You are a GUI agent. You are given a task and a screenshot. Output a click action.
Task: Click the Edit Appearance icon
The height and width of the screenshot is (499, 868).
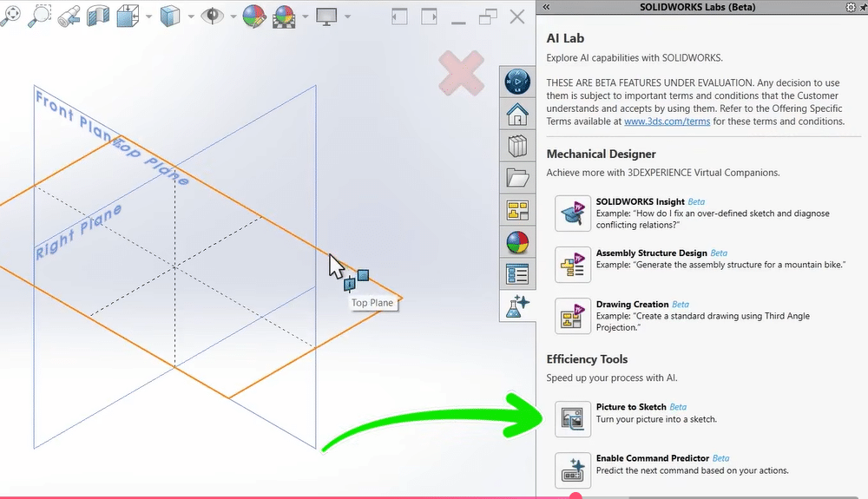tap(254, 16)
